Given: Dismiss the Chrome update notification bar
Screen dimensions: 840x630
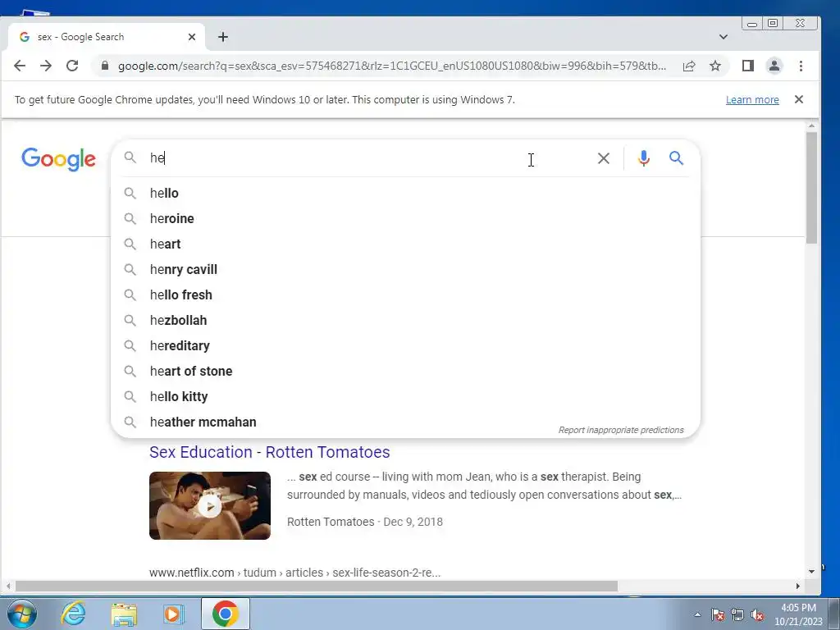Looking at the screenshot, I should [x=799, y=99].
